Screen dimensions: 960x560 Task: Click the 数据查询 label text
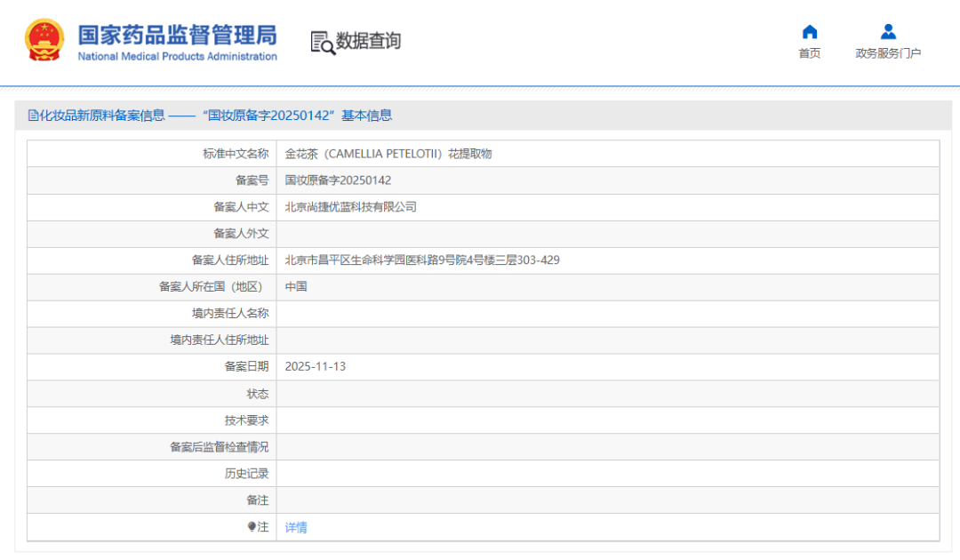[366, 40]
